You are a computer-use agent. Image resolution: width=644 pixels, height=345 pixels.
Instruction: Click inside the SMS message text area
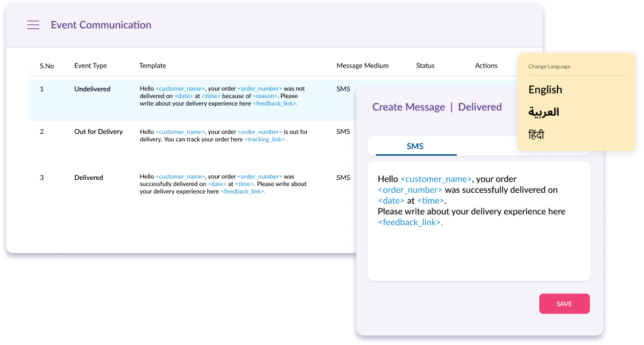point(478,250)
